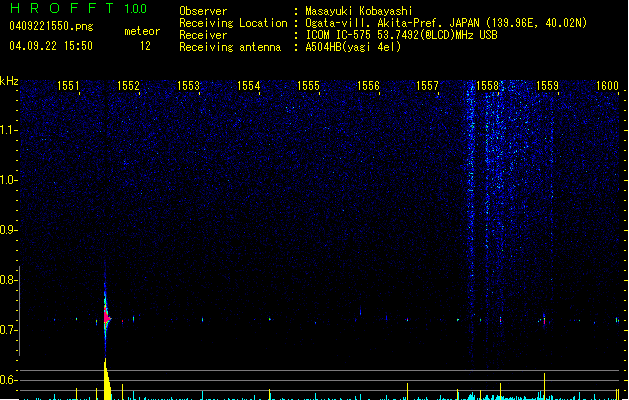Click the 0.6 kHz frequency label
This screenshot has width=629, height=400.
[8, 380]
